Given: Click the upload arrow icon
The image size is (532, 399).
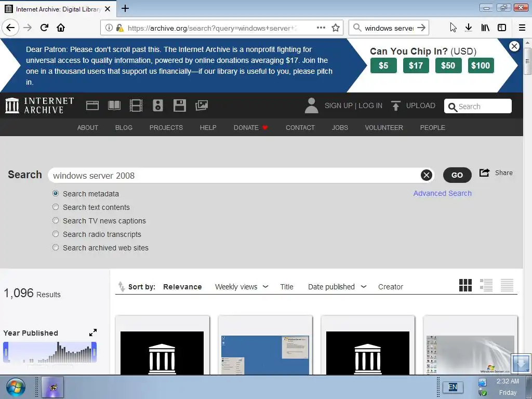Looking at the screenshot, I should 395,105.
